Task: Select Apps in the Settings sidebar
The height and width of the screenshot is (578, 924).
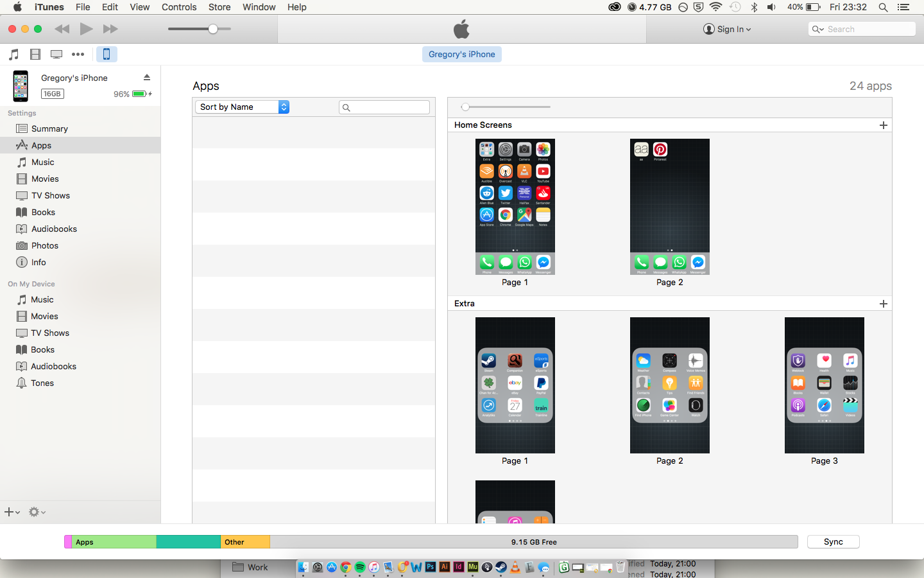Action: [80, 145]
